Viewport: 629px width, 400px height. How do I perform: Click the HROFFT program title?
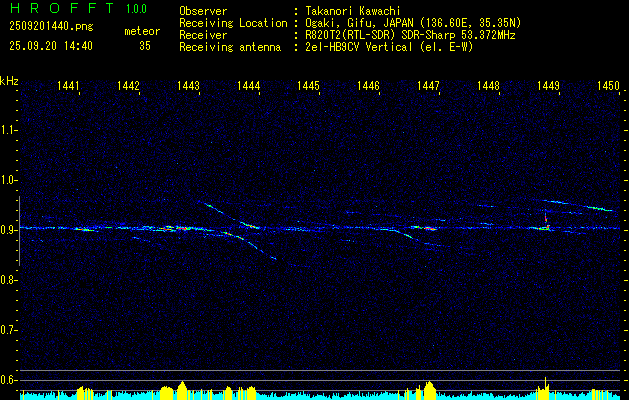[61, 8]
